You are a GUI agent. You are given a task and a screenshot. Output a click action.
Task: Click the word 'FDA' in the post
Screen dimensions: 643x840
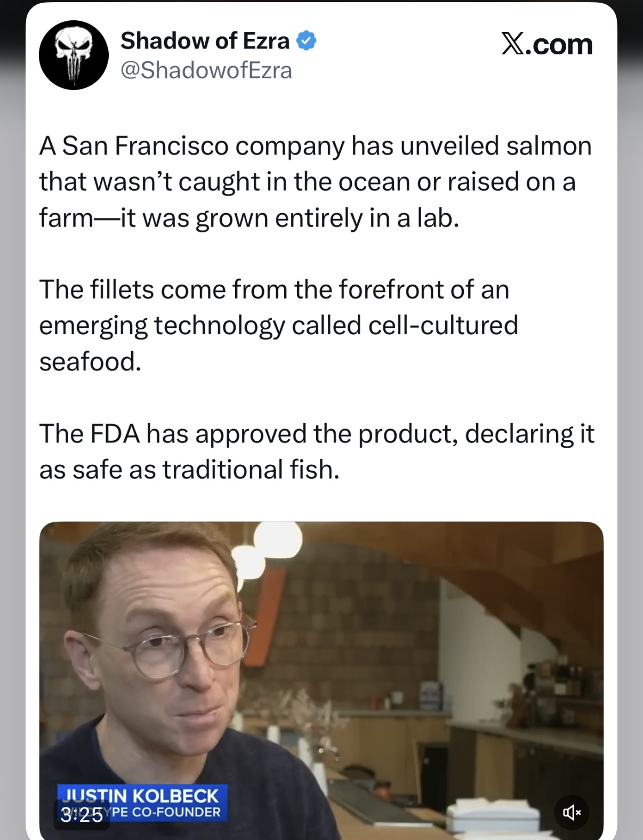[x=115, y=433]
